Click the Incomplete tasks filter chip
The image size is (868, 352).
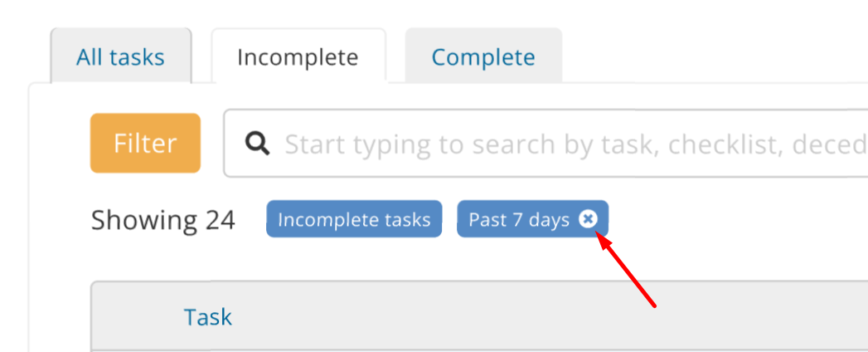click(354, 219)
